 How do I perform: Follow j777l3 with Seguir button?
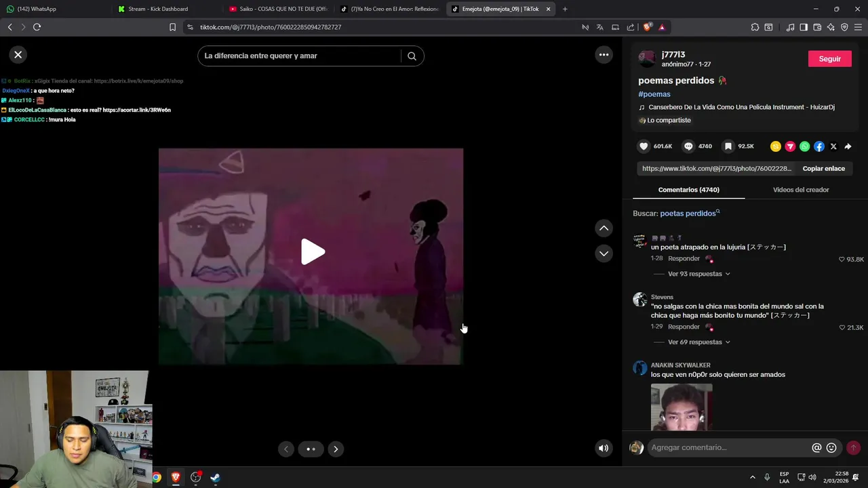click(829, 59)
